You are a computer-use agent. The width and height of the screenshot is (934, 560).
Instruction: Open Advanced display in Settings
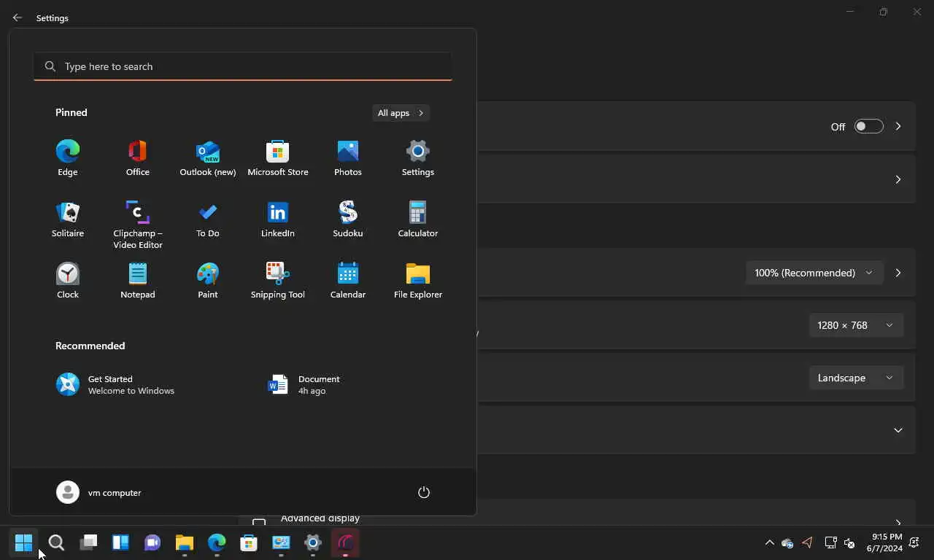pyautogui.click(x=320, y=518)
